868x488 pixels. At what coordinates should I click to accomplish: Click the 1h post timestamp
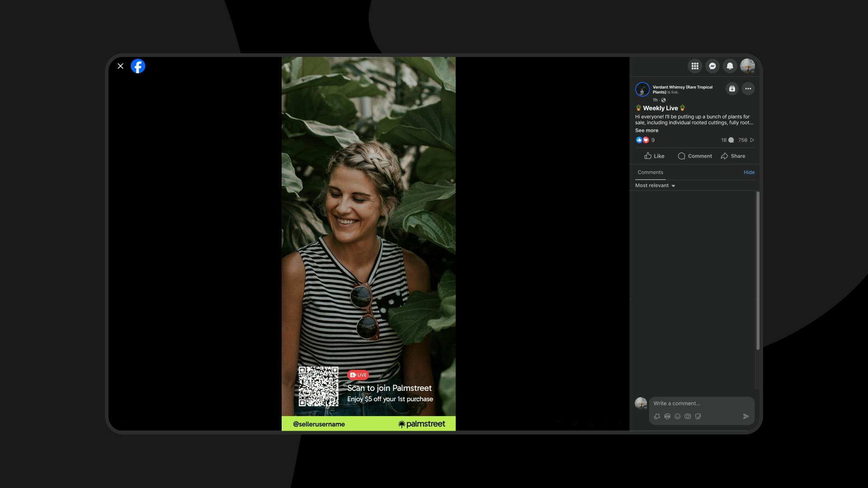(x=655, y=100)
